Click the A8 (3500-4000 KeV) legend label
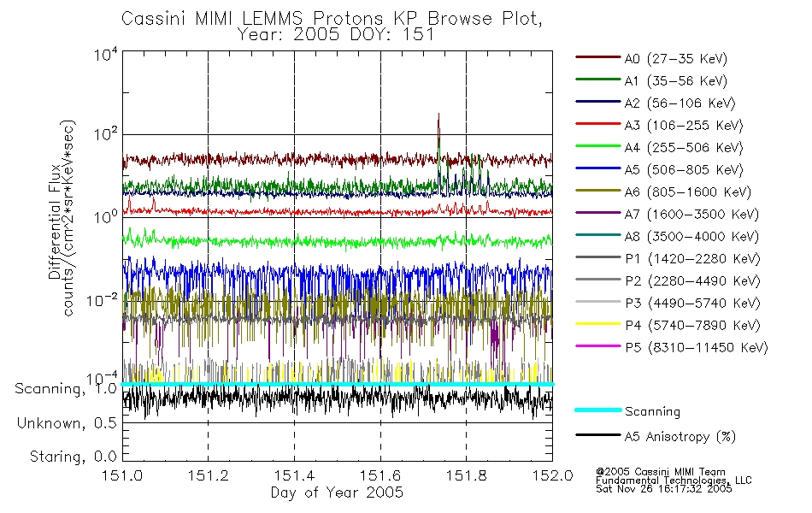The image size is (812, 513). (691, 237)
